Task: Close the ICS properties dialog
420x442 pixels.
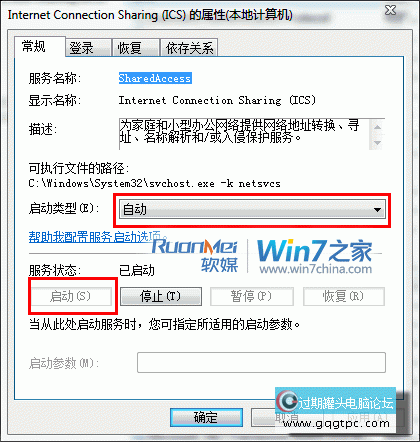Action: click(391, 11)
